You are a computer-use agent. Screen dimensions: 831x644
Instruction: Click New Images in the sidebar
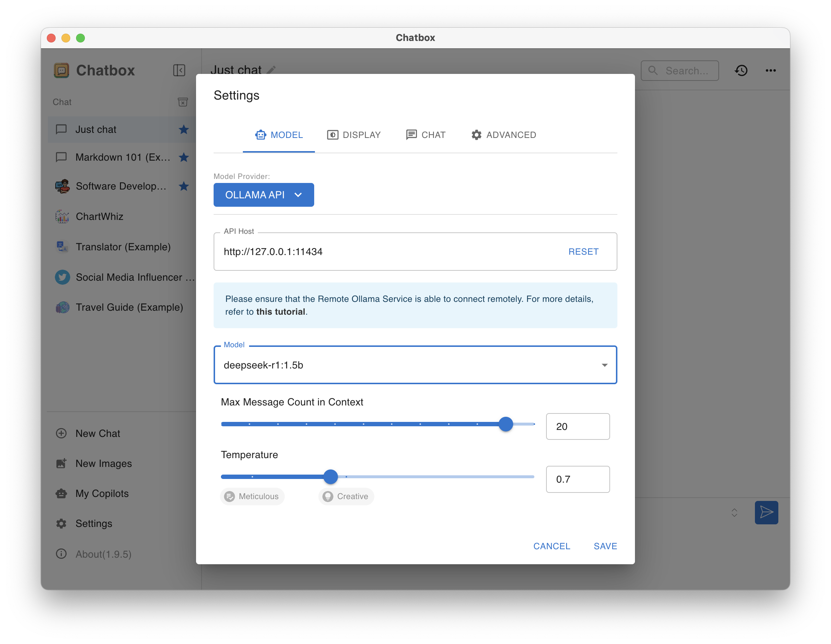point(104,464)
